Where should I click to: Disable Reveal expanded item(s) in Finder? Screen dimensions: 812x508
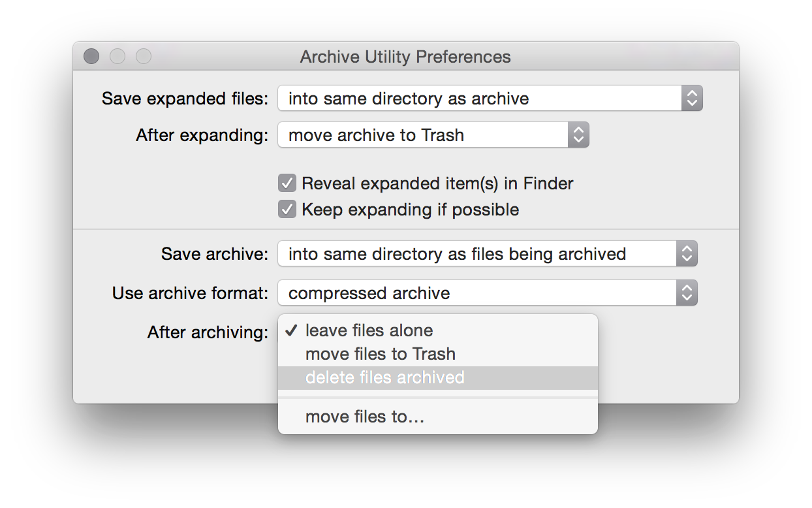pyautogui.click(x=287, y=183)
